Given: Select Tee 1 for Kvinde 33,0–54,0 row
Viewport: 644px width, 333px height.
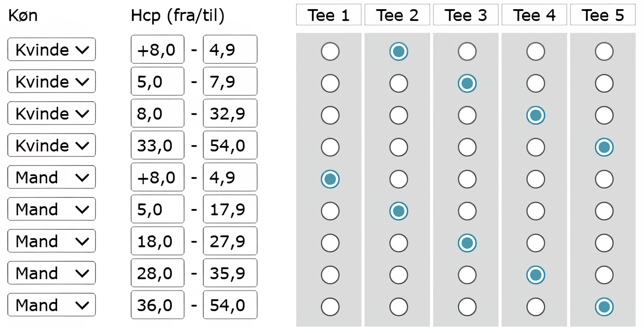Looking at the screenshot, I should [x=330, y=147].
